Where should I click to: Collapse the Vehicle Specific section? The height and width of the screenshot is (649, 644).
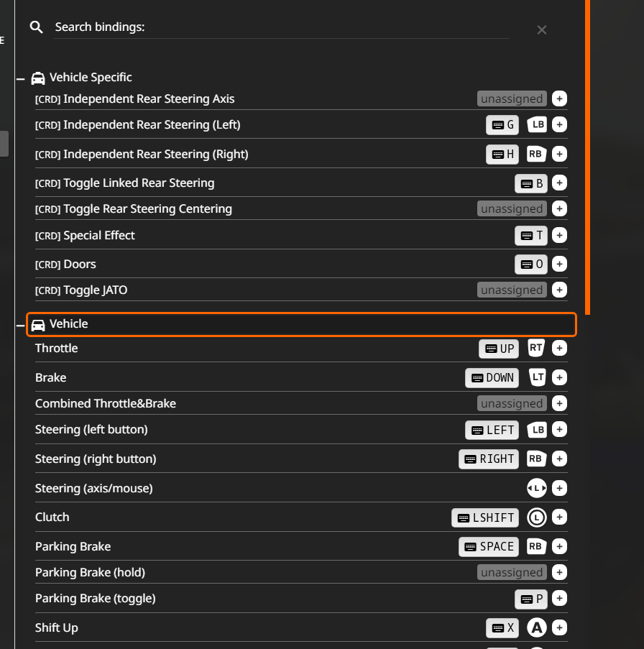click(21, 78)
